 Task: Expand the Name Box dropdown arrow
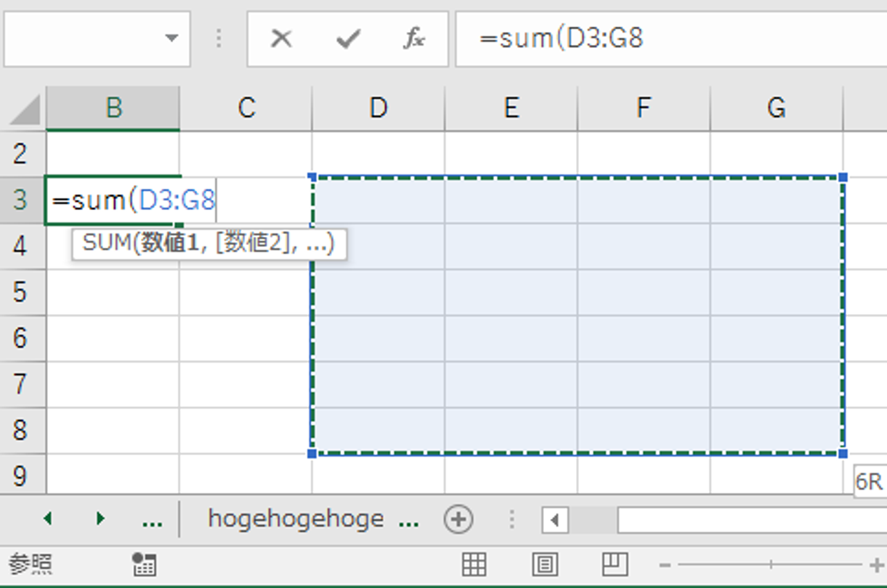coord(172,38)
